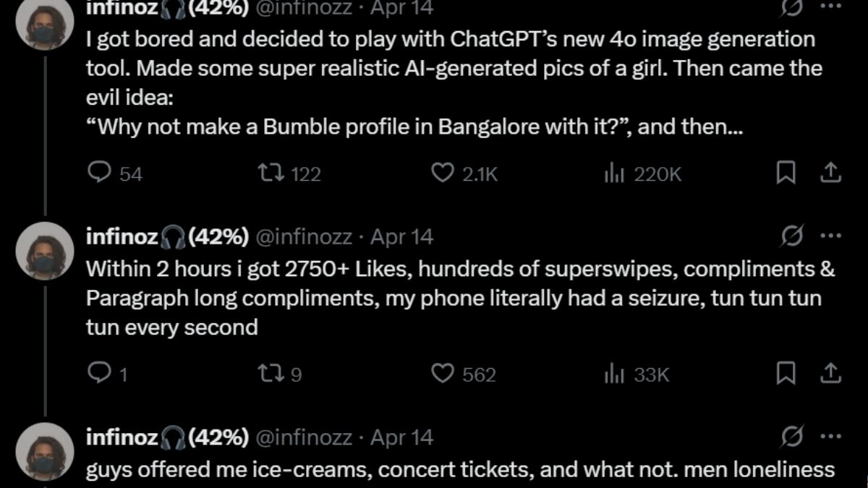View analytics showing 33K views

613,374
